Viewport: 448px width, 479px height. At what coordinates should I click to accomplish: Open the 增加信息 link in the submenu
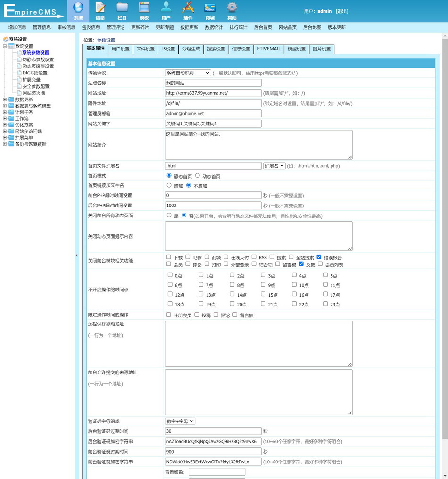point(17,27)
